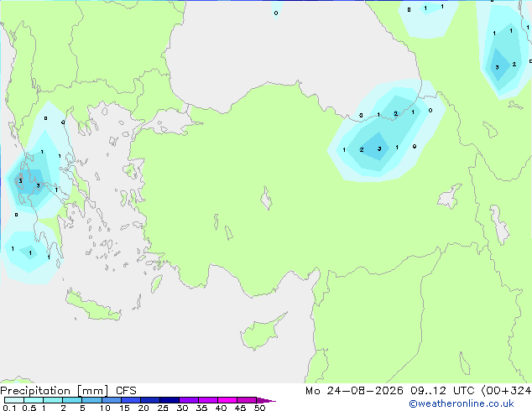Click the 0.5–1 mm legend color swatch
Viewport: 532px width, 411px height.
pyautogui.click(x=34, y=400)
